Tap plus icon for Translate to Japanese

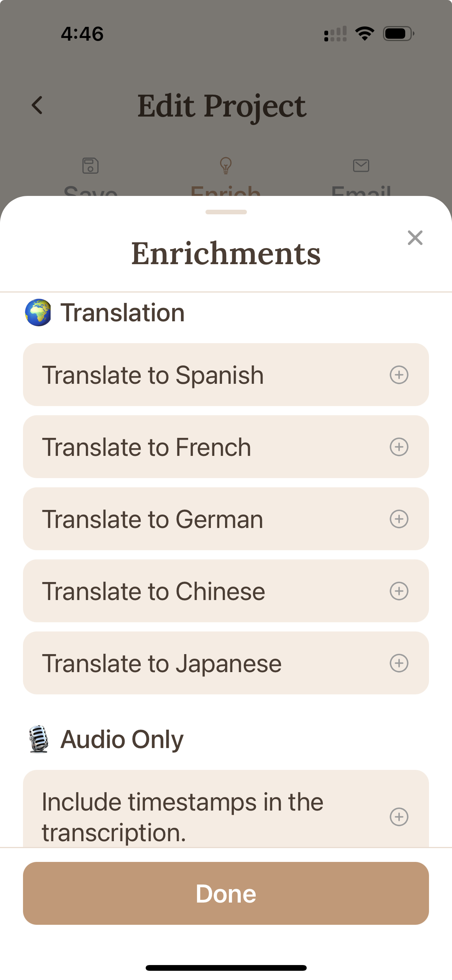pyautogui.click(x=399, y=663)
